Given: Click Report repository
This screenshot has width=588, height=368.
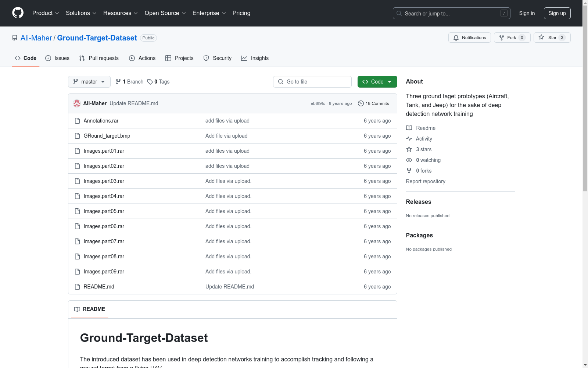Looking at the screenshot, I should tap(426, 181).
